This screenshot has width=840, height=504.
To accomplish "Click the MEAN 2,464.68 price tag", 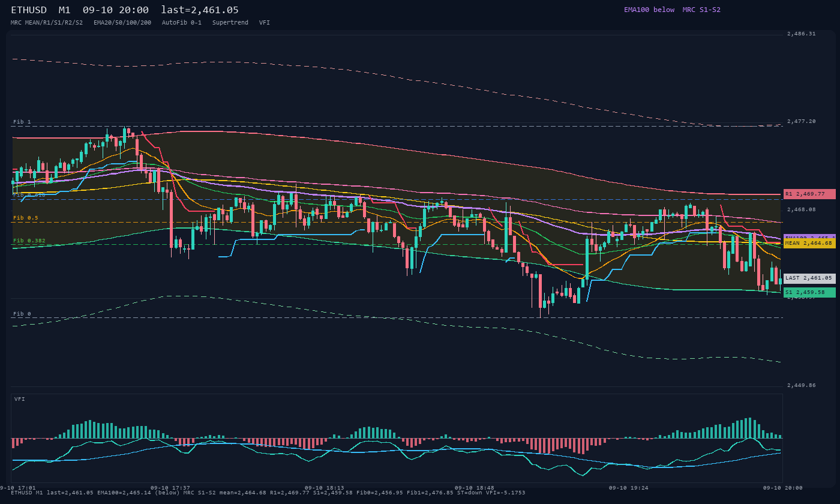I will tap(809, 243).
